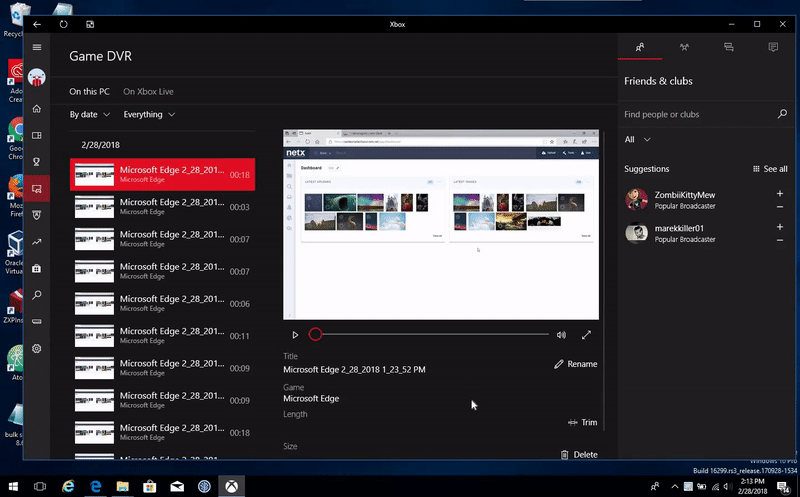Toggle full screen video preview
The image size is (800, 497).
tap(586, 335)
